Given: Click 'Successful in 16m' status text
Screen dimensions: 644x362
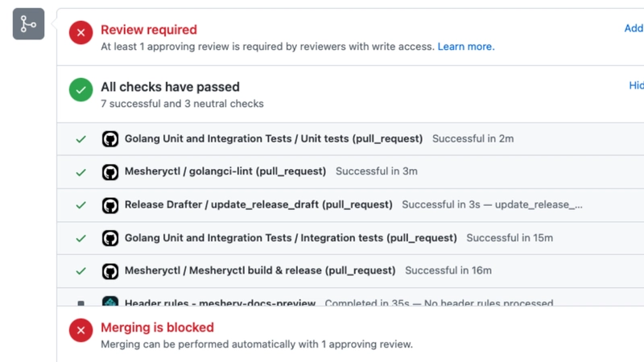Looking at the screenshot, I should click(448, 270).
